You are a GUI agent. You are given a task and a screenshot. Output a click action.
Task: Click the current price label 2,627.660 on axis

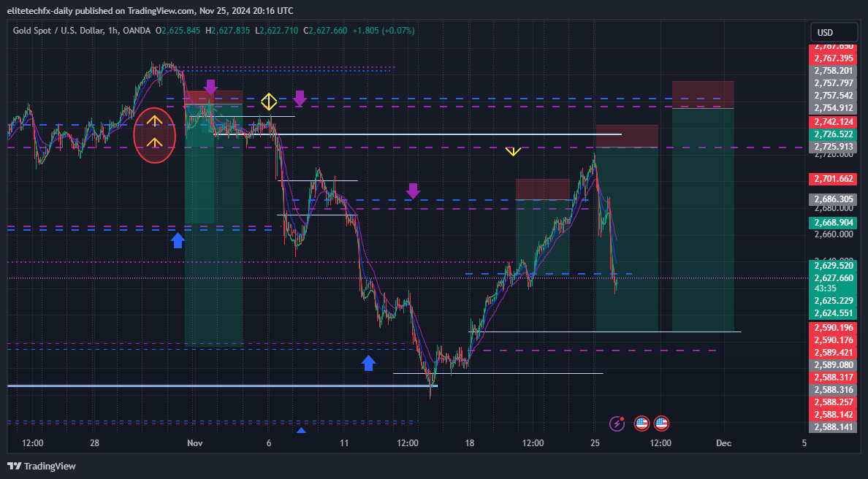coord(833,278)
